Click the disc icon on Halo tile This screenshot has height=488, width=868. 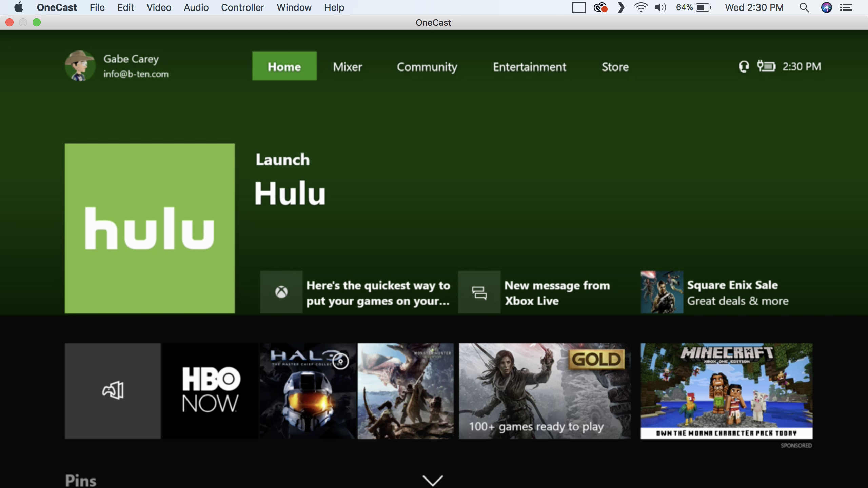[x=340, y=361]
